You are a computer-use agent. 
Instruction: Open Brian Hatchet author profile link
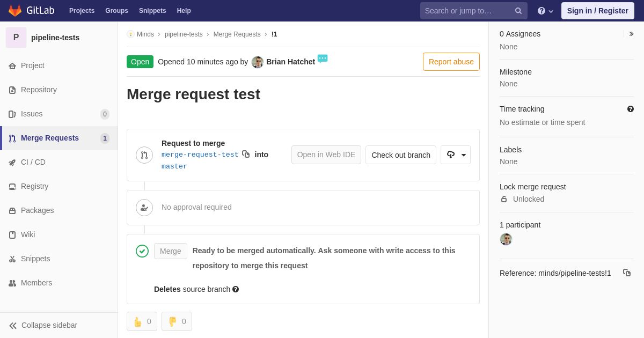290,62
